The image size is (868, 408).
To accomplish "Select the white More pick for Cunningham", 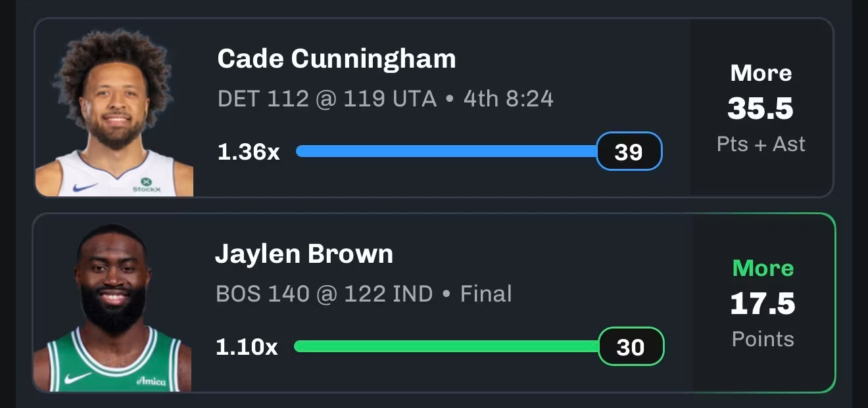I will [x=761, y=73].
